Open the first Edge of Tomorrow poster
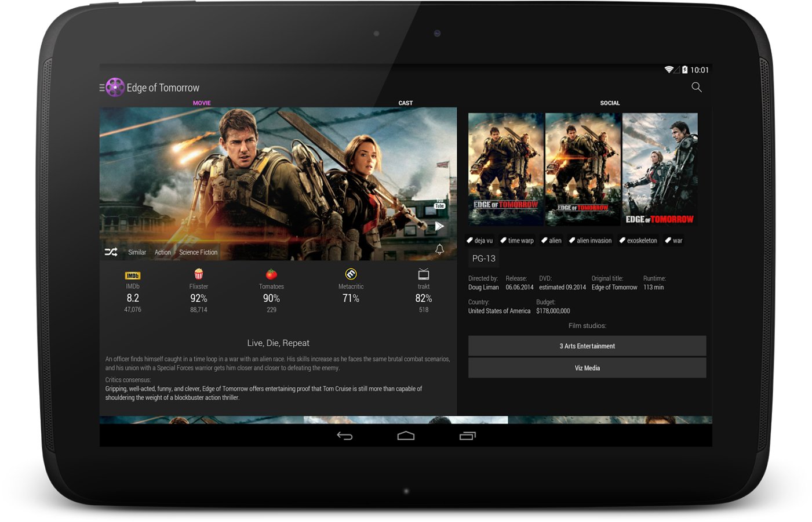This screenshot has width=812, height=522. tap(506, 169)
